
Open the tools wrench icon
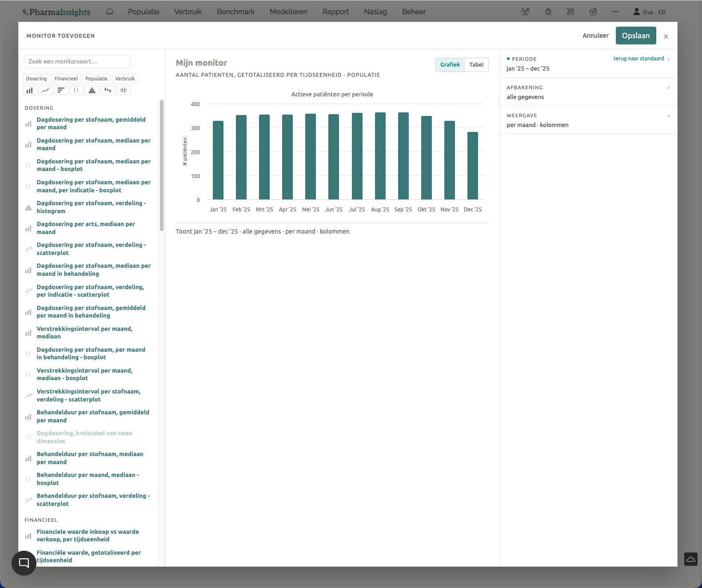pos(570,12)
